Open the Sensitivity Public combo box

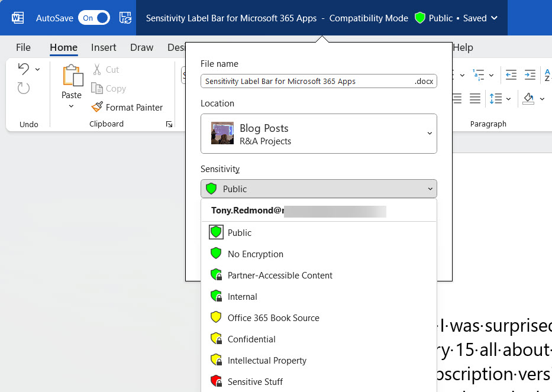[318, 189]
